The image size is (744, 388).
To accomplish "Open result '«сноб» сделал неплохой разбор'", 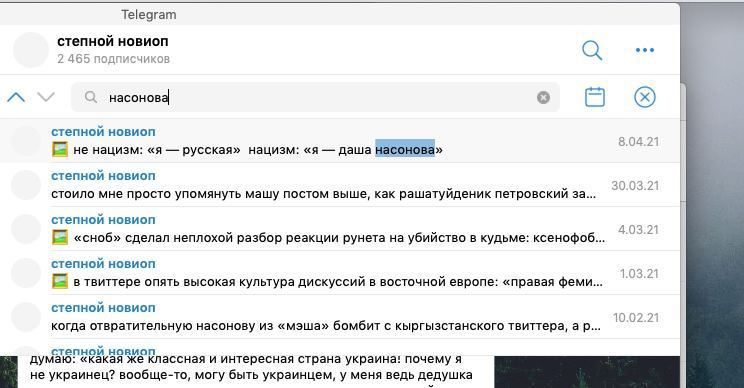I will pyautogui.click(x=340, y=229).
